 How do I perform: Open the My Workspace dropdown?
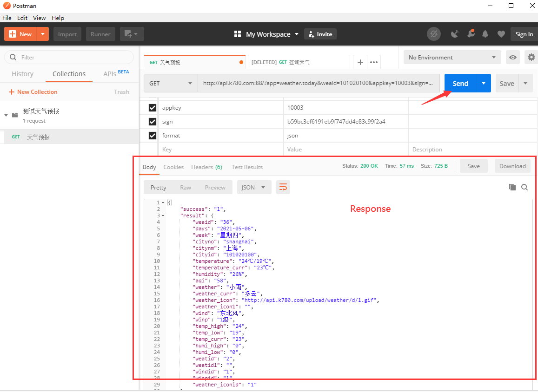[x=272, y=34]
